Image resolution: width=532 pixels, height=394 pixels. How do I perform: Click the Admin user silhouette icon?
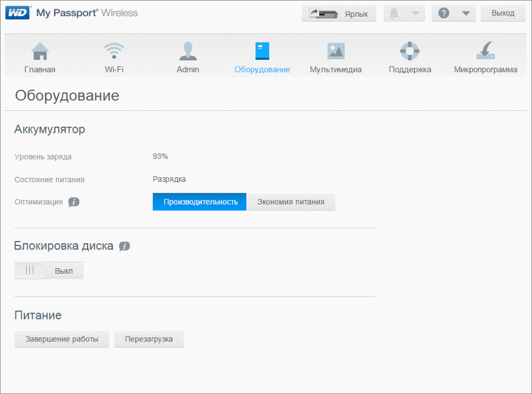click(x=188, y=52)
